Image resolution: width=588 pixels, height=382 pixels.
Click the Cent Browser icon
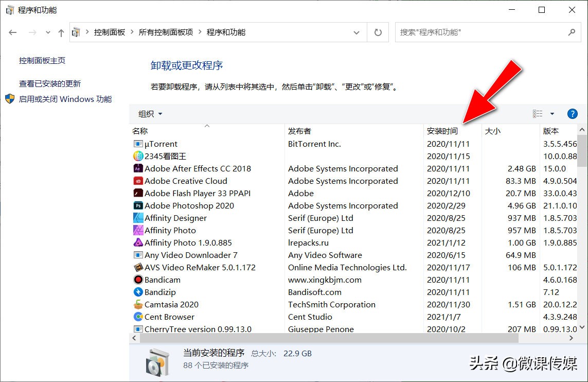pyautogui.click(x=138, y=317)
